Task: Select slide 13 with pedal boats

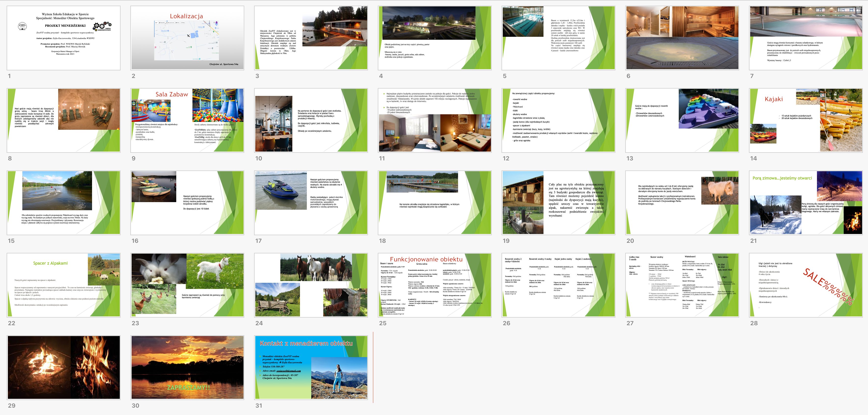Action: click(x=682, y=120)
